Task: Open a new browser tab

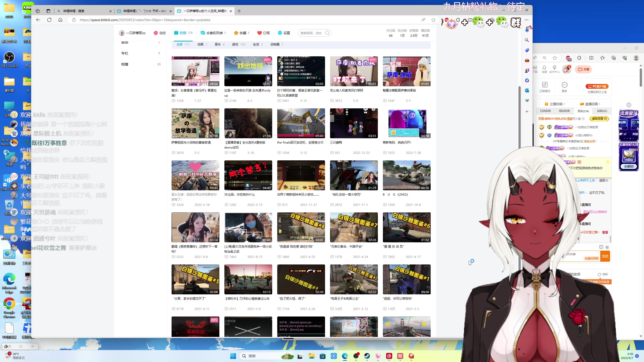Action: pyautogui.click(x=239, y=11)
